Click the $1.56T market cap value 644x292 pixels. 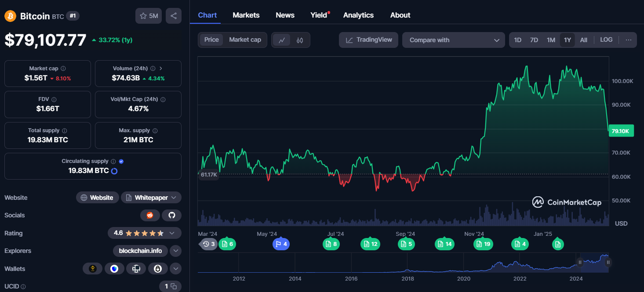(x=36, y=78)
